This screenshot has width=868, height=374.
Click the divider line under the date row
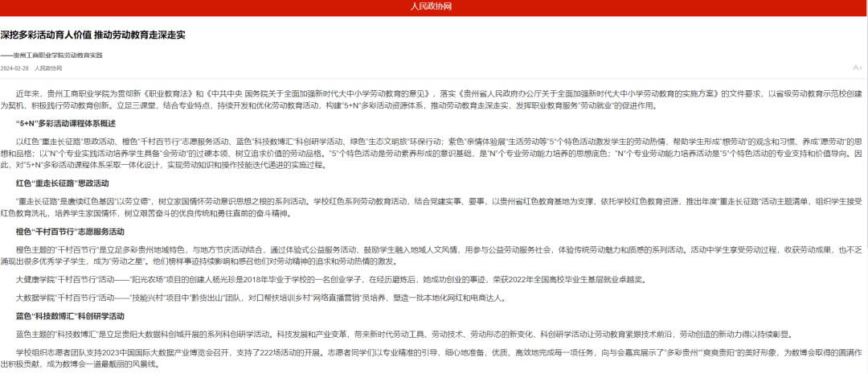(x=434, y=79)
